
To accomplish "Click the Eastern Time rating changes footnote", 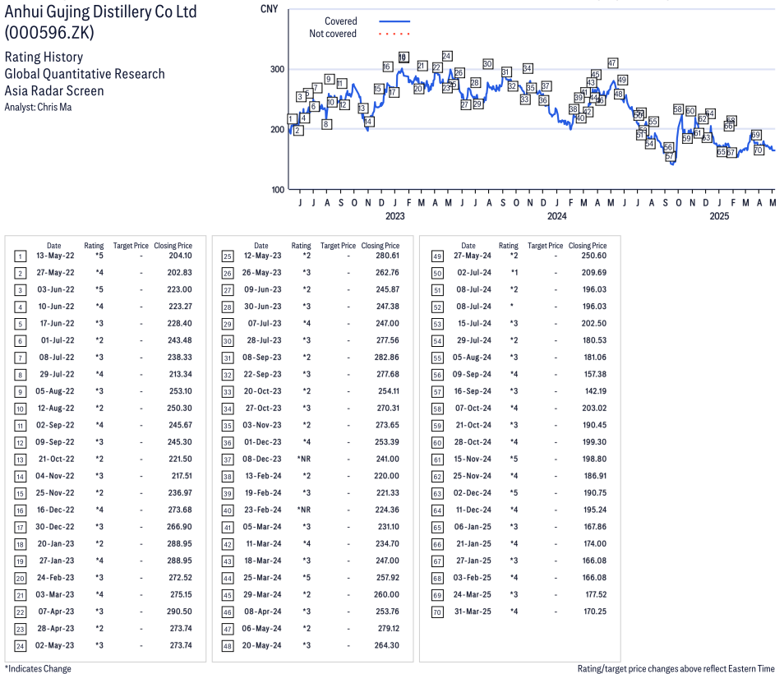I will (x=676, y=669).
